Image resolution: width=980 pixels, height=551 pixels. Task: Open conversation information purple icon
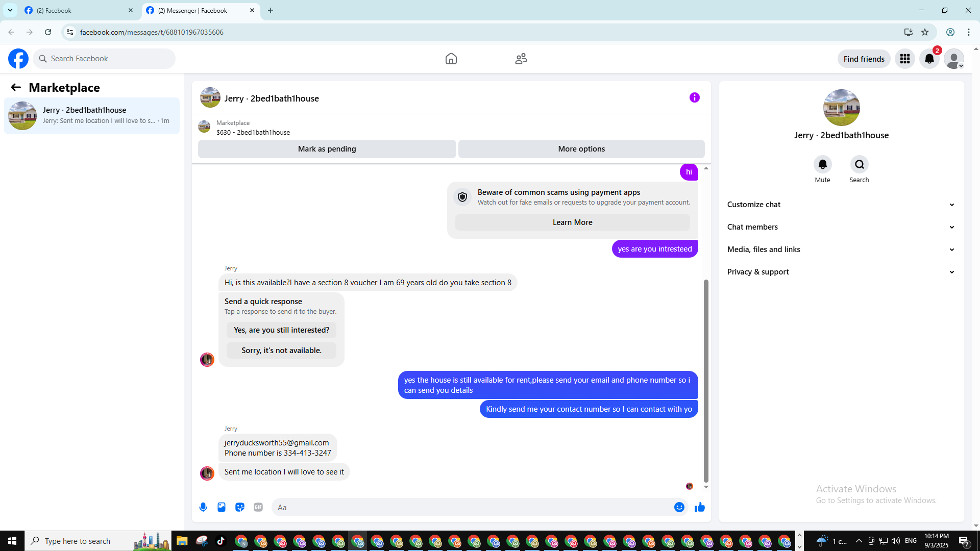pyautogui.click(x=695, y=97)
